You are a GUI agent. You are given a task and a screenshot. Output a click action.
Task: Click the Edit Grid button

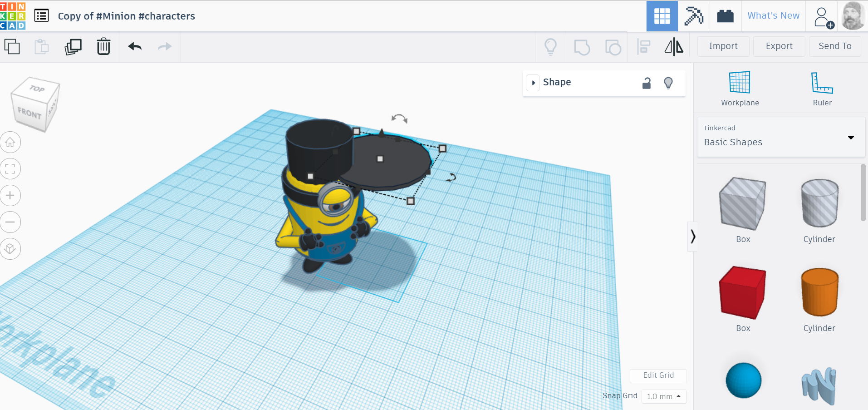(x=658, y=375)
